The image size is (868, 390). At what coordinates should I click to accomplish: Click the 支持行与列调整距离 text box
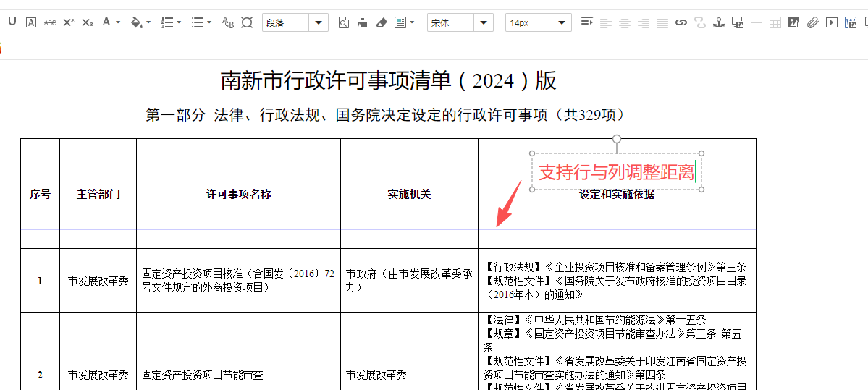click(616, 173)
